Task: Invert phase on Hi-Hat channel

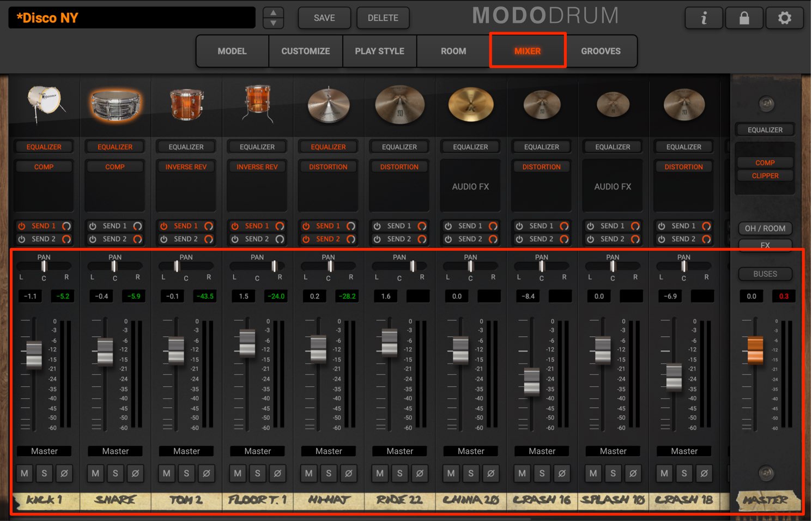Action: [x=349, y=473]
